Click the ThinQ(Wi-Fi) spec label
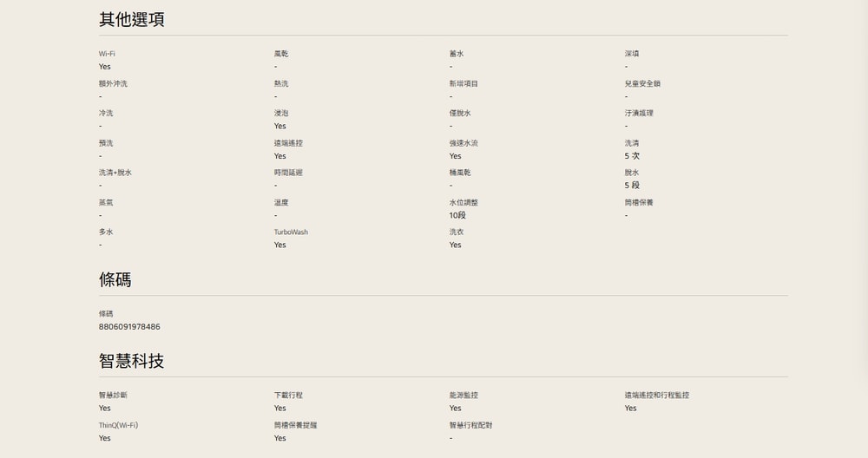 point(118,425)
